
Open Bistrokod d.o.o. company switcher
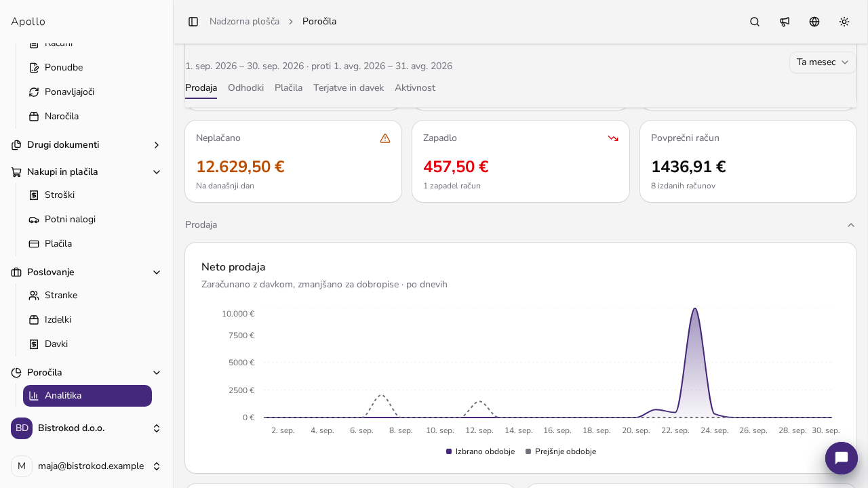pyautogui.click(x=86, y=428)
